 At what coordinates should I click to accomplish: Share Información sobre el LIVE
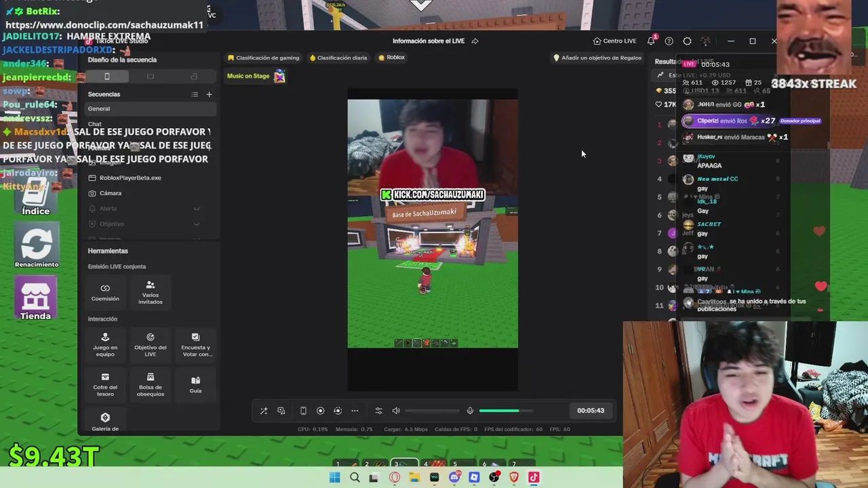pyautogui.click(x=475, y=41)
